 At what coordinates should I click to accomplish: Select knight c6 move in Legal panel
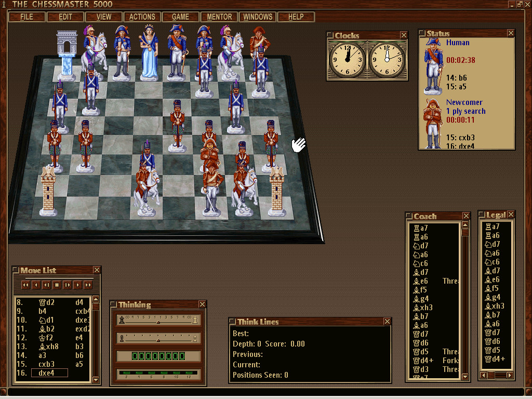[493, 262]
